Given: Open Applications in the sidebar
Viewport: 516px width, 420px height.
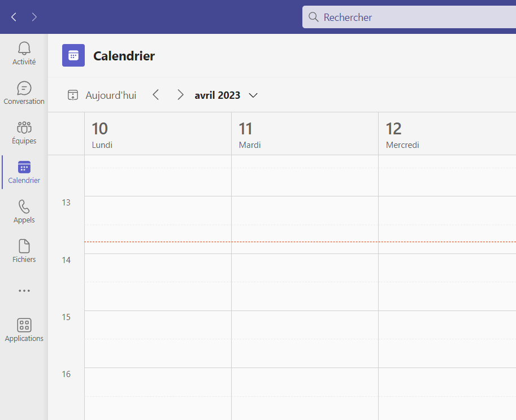Looking at the screenshot, I should pyautogui.click(x=24, y=330).
